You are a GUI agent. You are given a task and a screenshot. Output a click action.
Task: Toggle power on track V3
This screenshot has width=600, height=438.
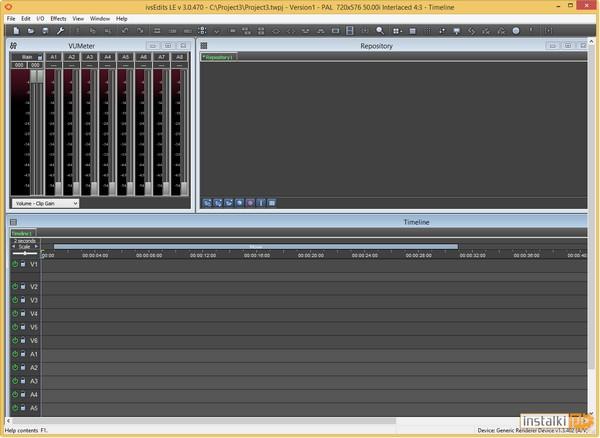(x=15, y=300)
